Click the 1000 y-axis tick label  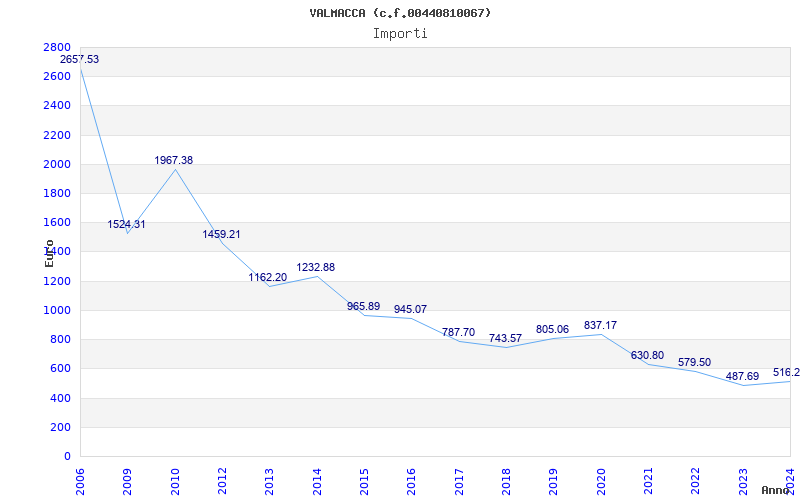pos(57,310)
